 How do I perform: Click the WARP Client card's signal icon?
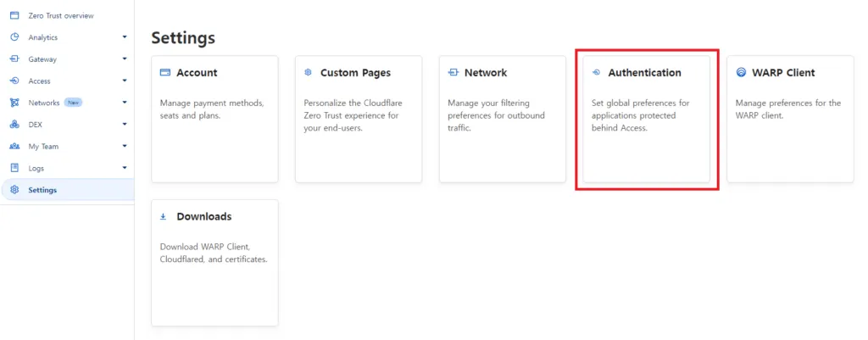741,73
